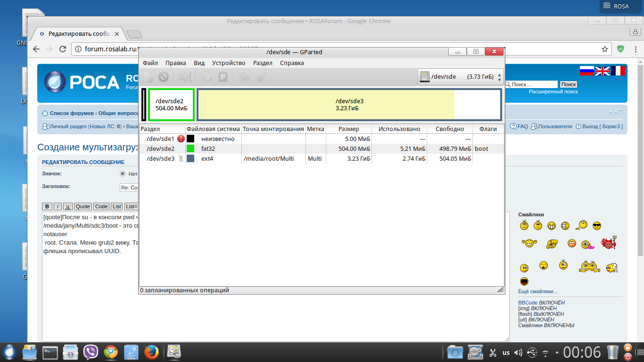Click the green colour square in the fat32 row
This screenshot has height=362, width=644.
click(190, 149)
